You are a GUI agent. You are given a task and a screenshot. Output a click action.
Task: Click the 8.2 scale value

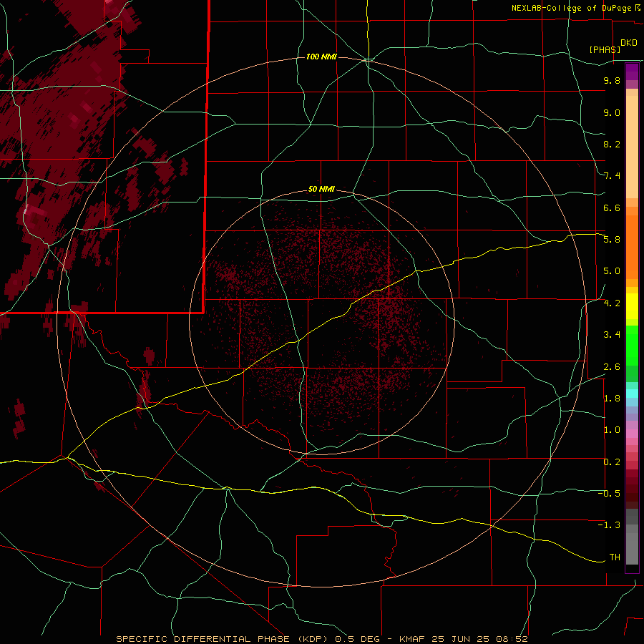click(x=612, y=144)
